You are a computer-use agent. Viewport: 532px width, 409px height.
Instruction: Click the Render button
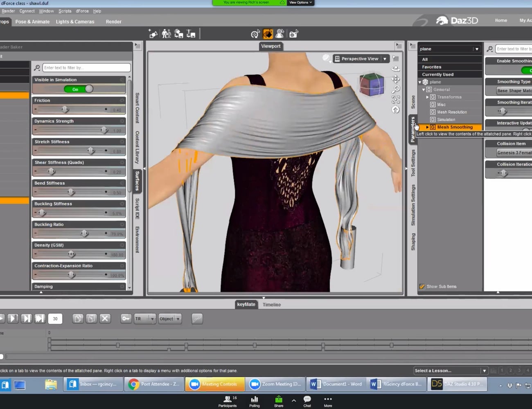coord(113,22)
